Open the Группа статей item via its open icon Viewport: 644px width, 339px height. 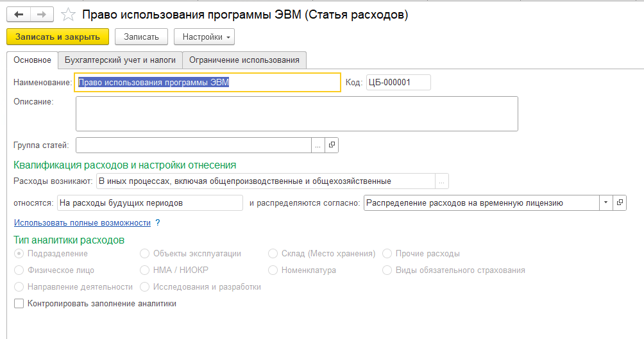click(x=332, y=145)
